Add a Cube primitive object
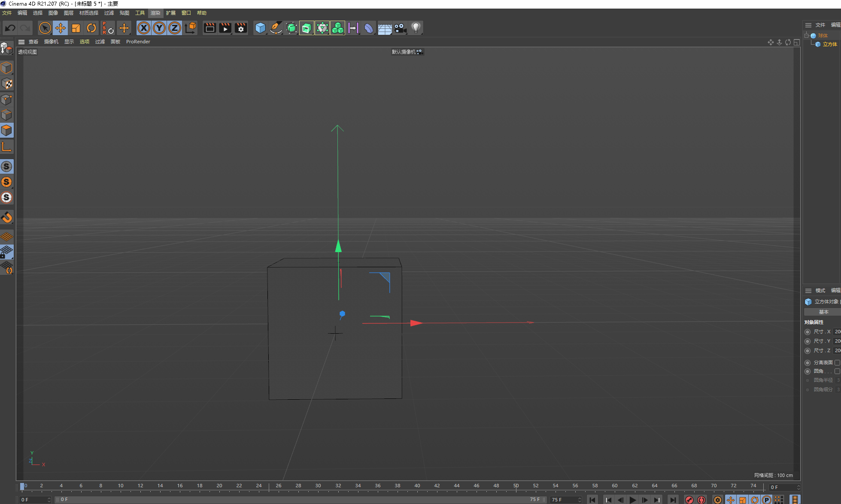841x504 pixels. coord(260,28)
